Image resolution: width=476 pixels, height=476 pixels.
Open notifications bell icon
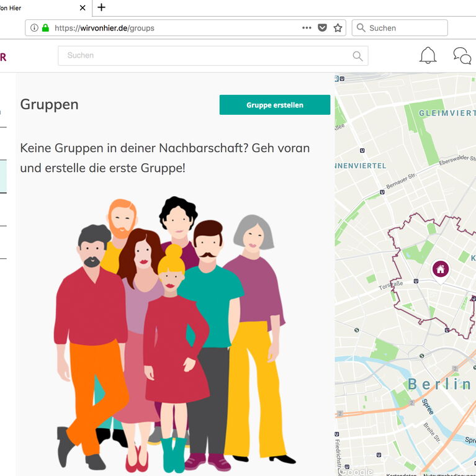tap(428, 55)
